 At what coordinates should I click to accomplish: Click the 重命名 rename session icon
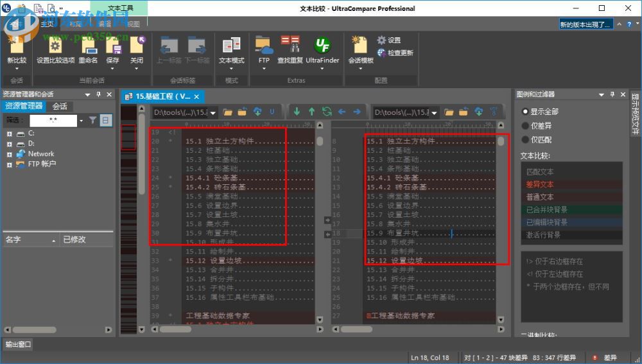88,50
